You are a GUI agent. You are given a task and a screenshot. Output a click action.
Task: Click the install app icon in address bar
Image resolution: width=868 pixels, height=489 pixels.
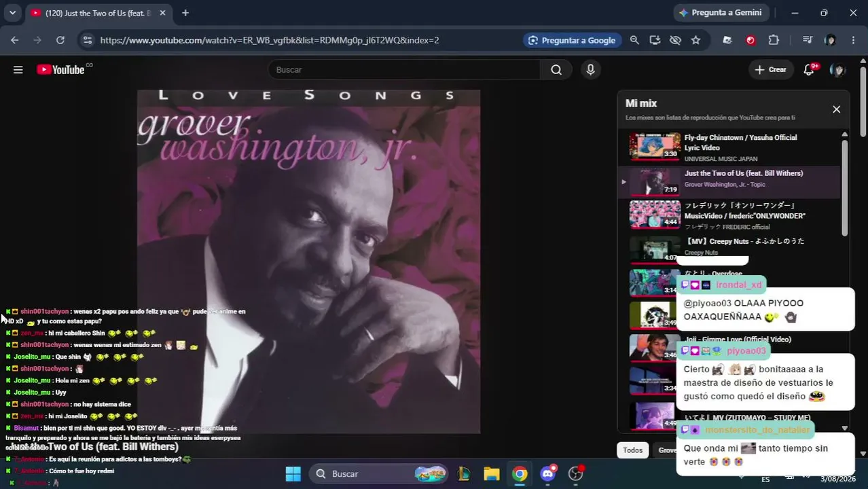(655, 40)
